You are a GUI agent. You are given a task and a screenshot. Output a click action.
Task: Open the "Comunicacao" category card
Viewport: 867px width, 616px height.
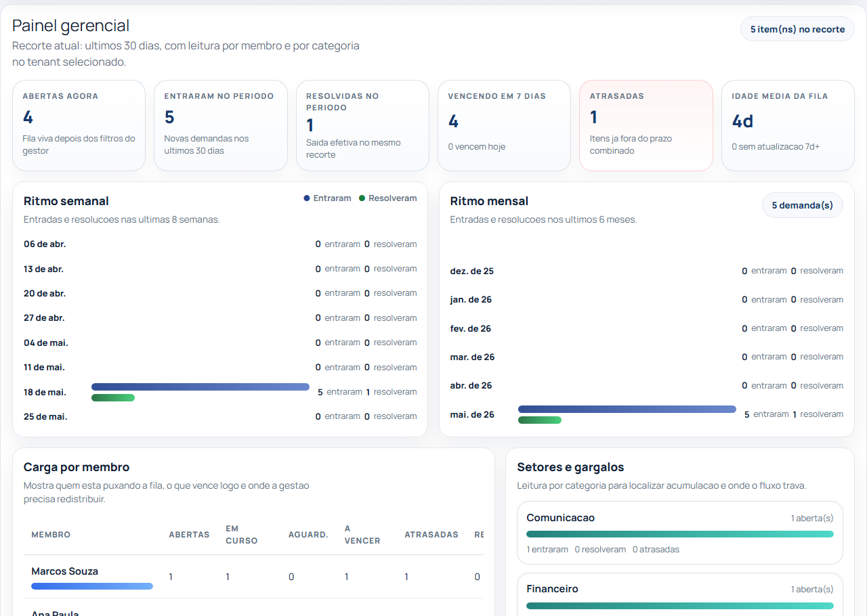[x=680, y=533]
